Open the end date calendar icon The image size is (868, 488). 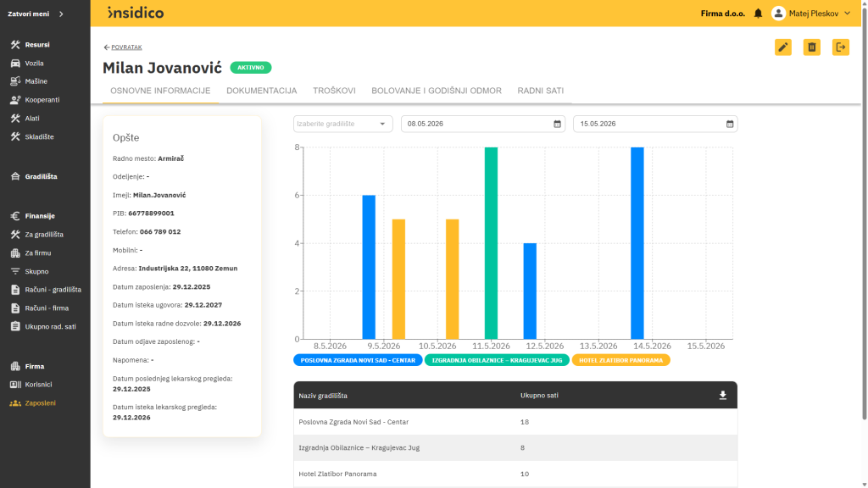(x=730, y=124)
